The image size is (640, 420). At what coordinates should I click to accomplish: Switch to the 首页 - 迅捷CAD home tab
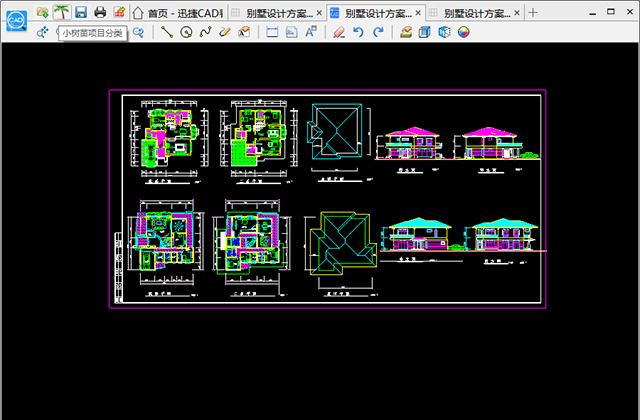point(177,13)
